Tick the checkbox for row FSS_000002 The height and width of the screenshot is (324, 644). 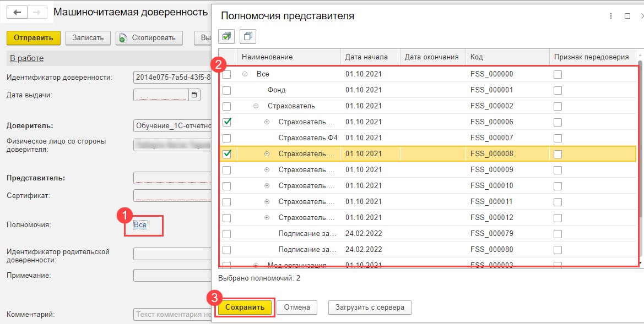(227, 106)
